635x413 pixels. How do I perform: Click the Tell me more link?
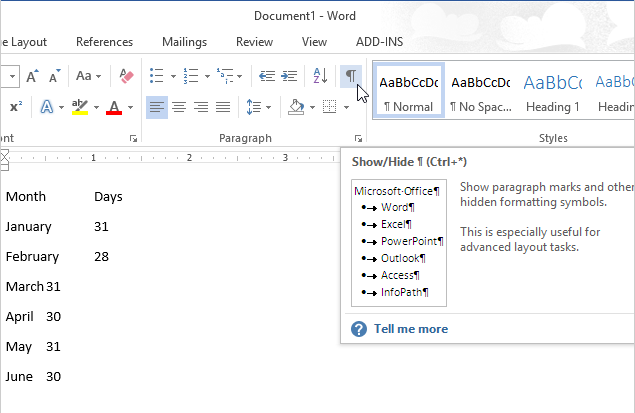point(410,329)
